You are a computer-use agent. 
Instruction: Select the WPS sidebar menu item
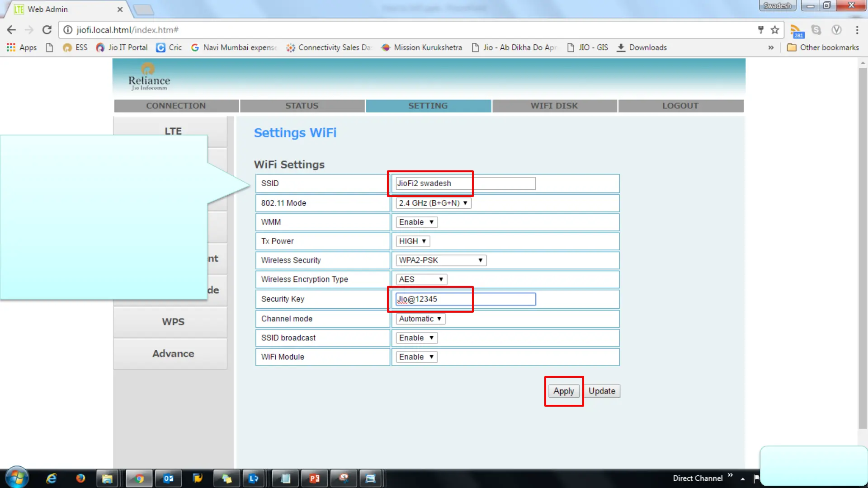point(173,322)
